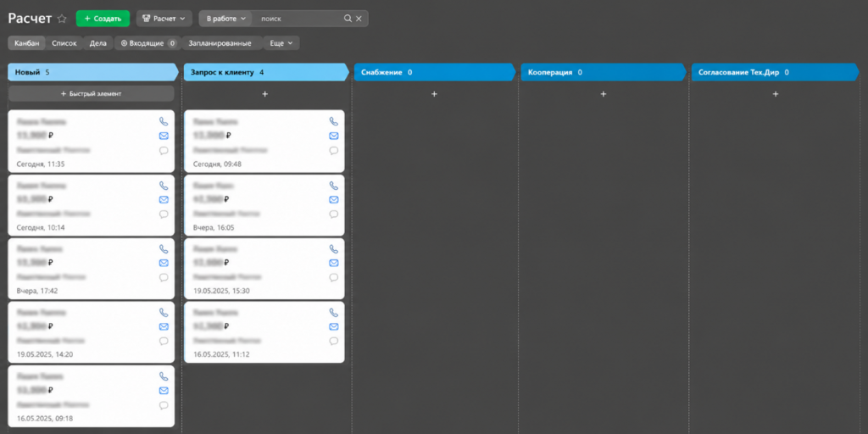Email from the Сегодня, 11:35 card

pyautogui.click(x=164, y=136)
